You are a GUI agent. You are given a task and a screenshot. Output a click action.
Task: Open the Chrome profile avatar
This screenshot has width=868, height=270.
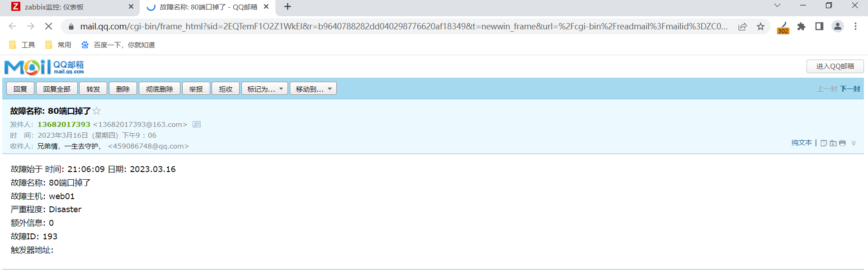tap(838, 27)
